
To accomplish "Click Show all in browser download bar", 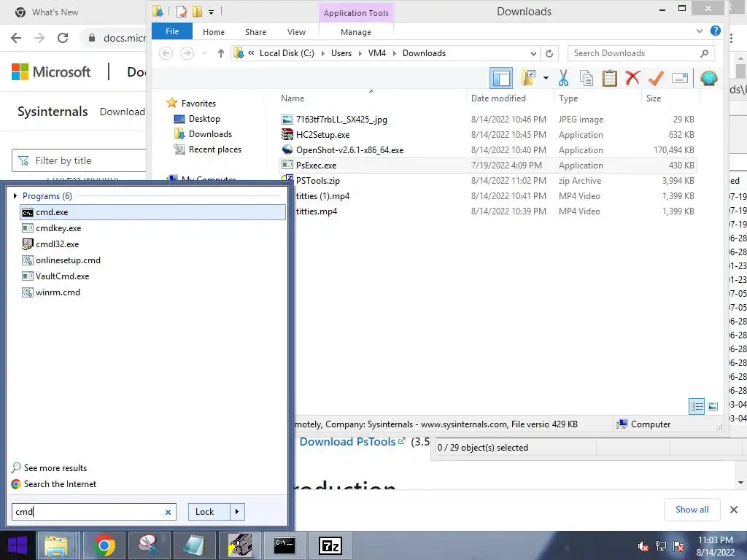I will pos(692,510).
